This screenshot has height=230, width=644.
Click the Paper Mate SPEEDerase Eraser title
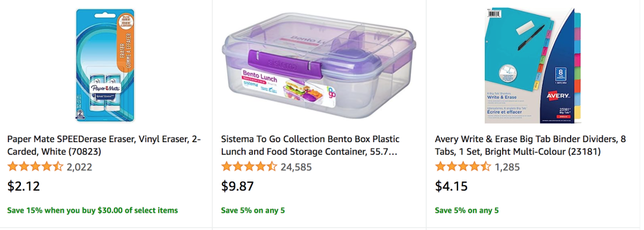(104, 145)
